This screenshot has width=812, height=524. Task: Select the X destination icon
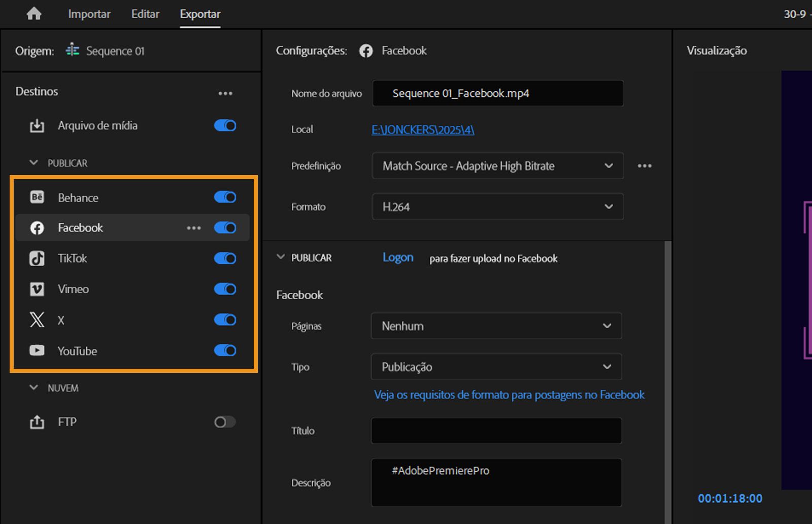[x=37, y=320]
